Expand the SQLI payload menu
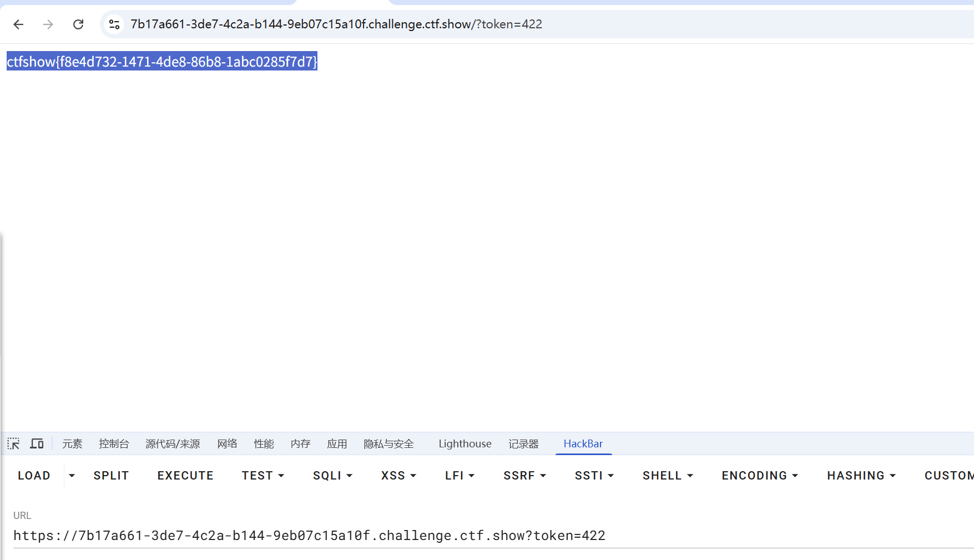This screenshot has width=974, height=560. click(332, 476)
